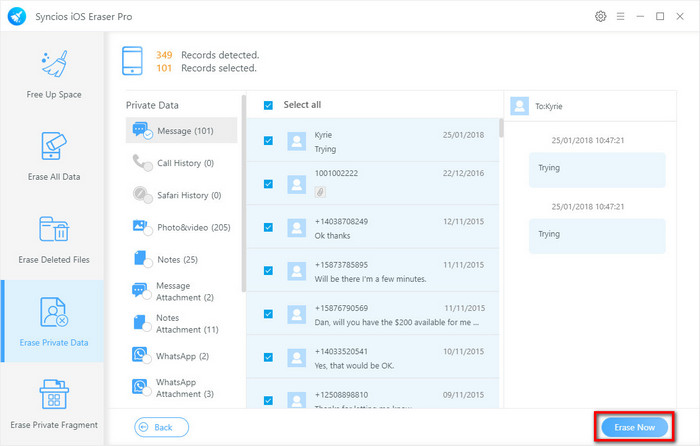The height and width of the screenshot is (446, 700).
Task: Uncheck the +14033520541 message checkbox
Action: point(268,357)
